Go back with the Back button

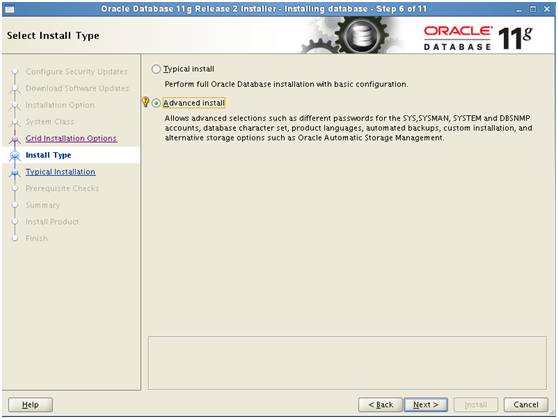[x=380, y=405]
